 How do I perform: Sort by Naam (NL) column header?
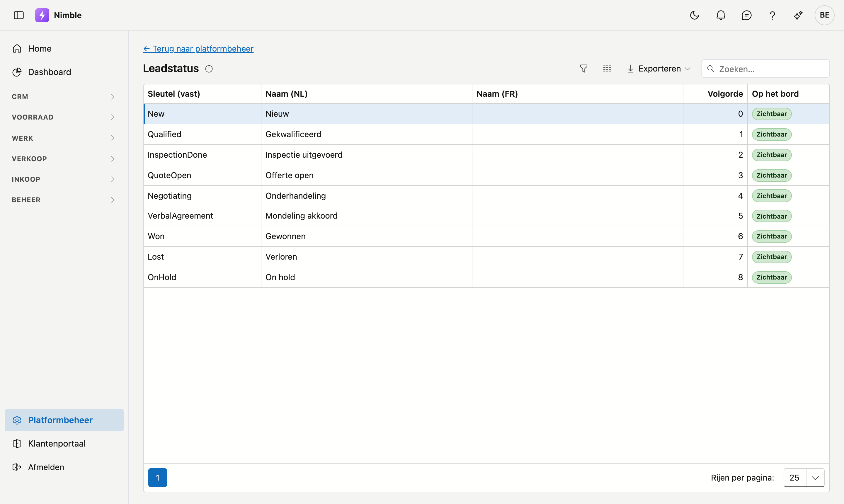pyautogui.click(x=367, y=94)
